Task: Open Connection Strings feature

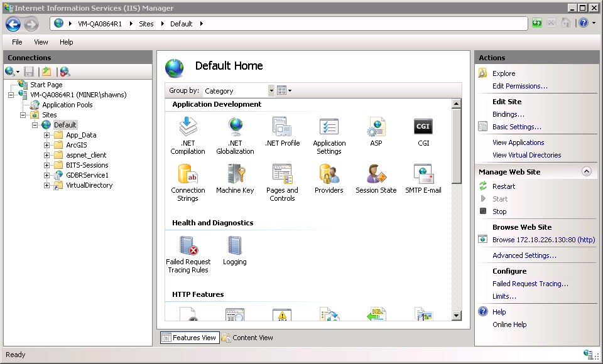Action: [188, 183]
